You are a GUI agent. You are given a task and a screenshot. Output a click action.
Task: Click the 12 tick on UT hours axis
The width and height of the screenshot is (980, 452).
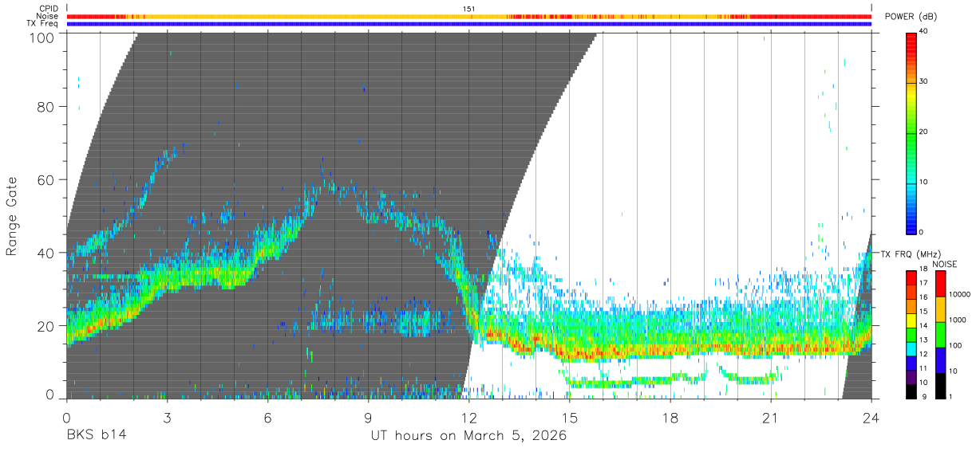click(469, 418)
